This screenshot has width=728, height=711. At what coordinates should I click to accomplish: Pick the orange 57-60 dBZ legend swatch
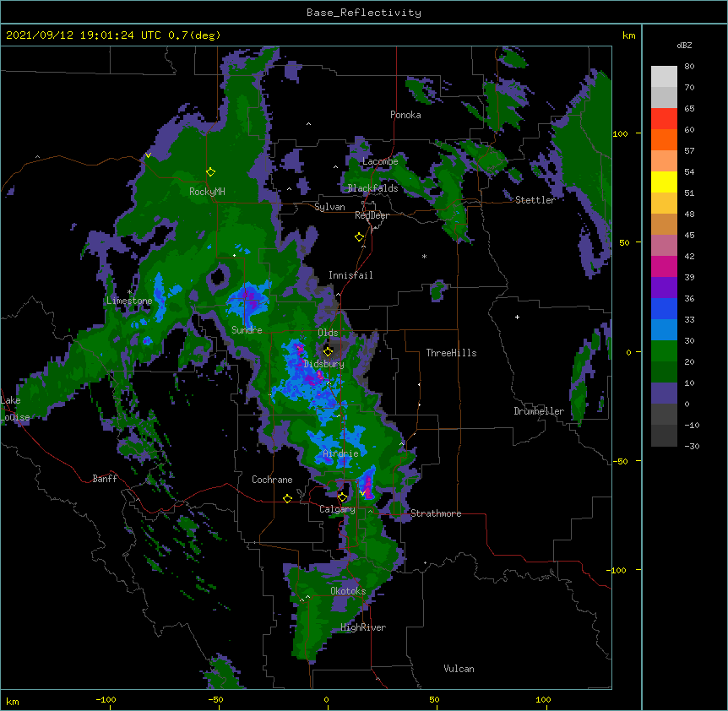664,139
